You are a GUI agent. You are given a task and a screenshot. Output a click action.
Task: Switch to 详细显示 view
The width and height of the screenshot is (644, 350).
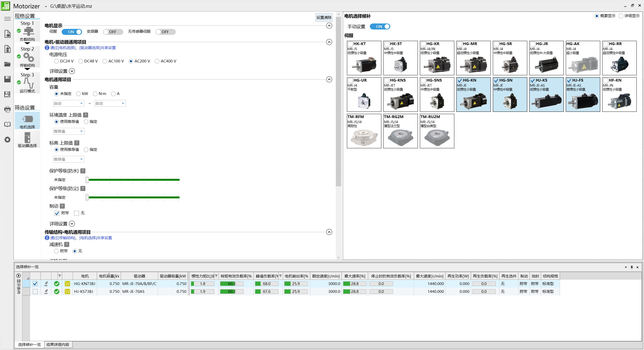[621, 16]
